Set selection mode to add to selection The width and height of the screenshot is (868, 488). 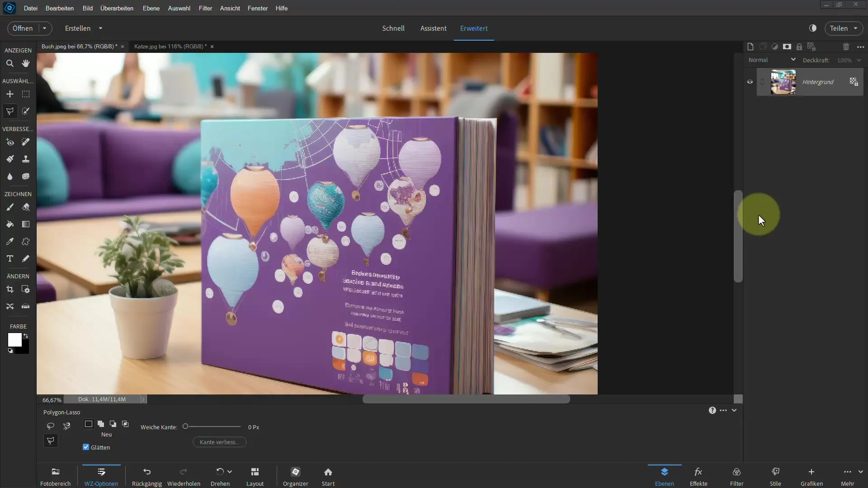coord(101,424)
